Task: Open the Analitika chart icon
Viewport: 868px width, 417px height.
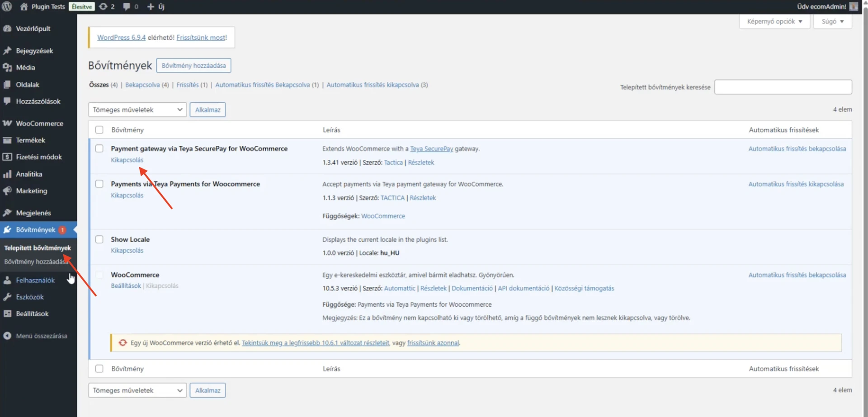Action: pyautogui.click(x=7, y=174)
